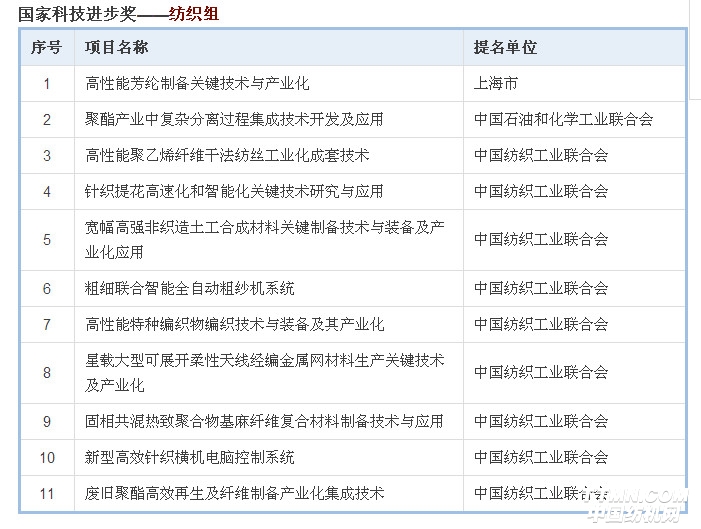Select project 废旧聚酯高效再生及纤维制备产业化集成技术
The width and height of the screenshot is (701, 529).
(234, 494)
